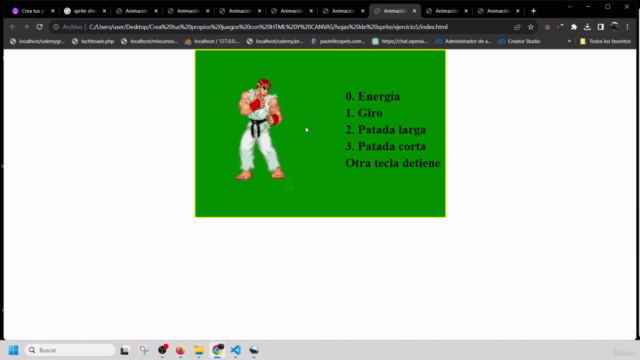
Task: Click the '2. Patada larga' text
Action: 385,130
